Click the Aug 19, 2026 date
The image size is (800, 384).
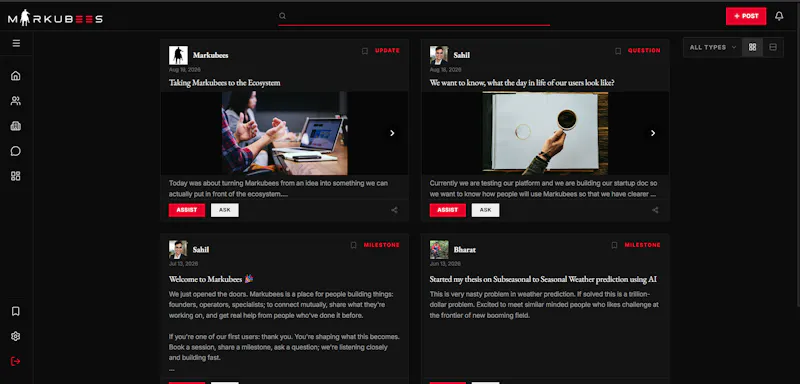click(185, 69)
